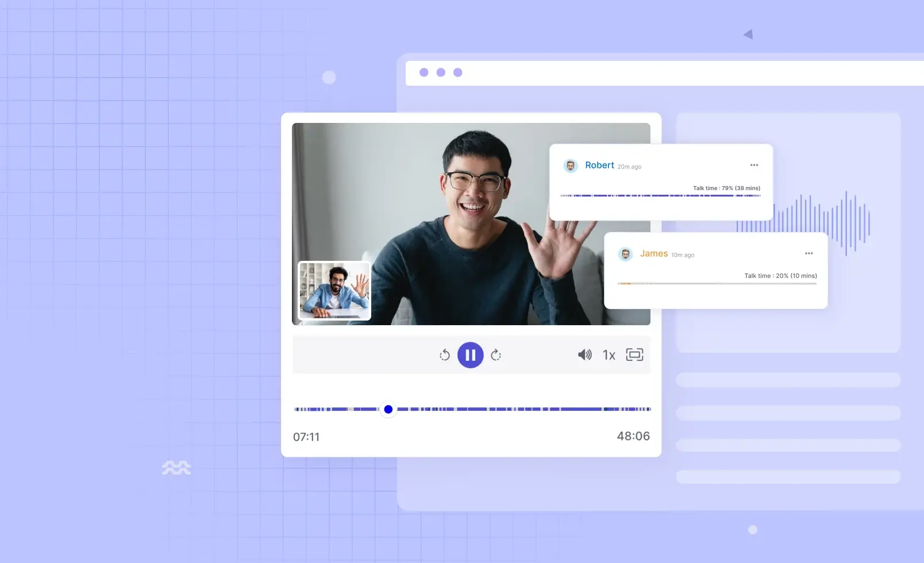Screen dimensions: 924x563
Task: Click James's talk time progress bar
Action: click(x=717, y=283)
